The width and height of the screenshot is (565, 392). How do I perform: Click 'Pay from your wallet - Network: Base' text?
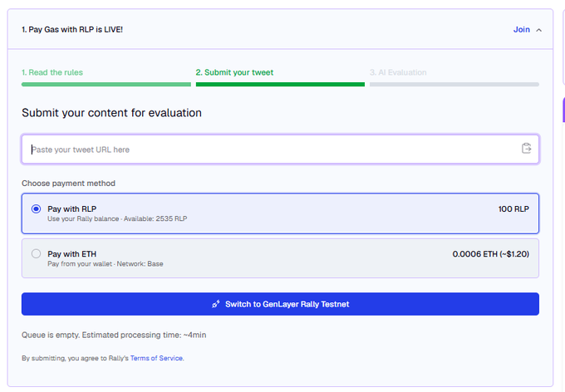pos(106,264)
